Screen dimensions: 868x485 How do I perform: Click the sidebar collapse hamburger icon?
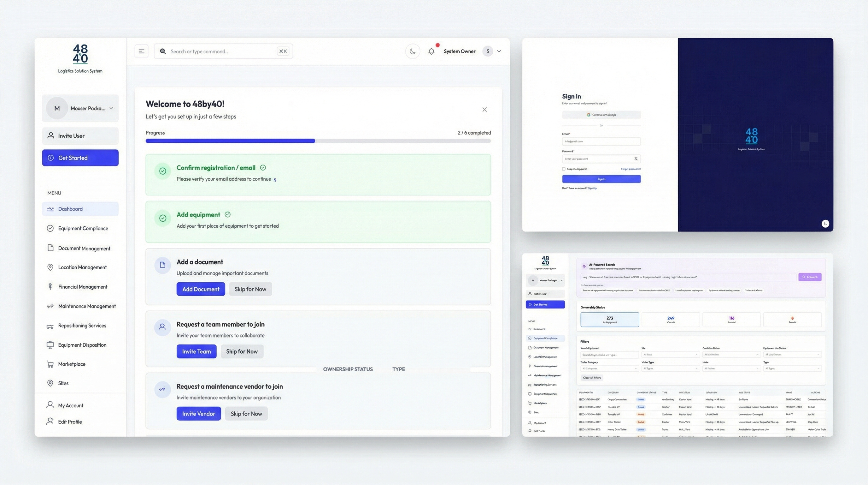point(141,51)
